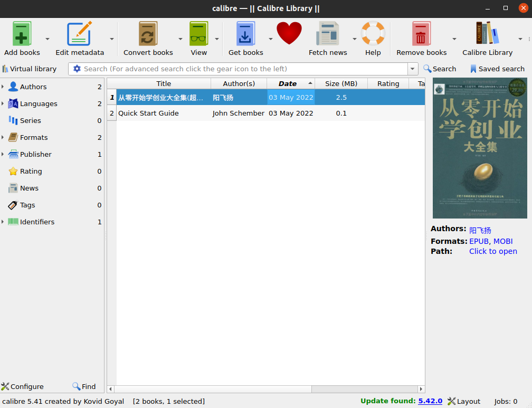Click the Search button
This screenshot has width=532, height=408.
(x=440, y=69)
